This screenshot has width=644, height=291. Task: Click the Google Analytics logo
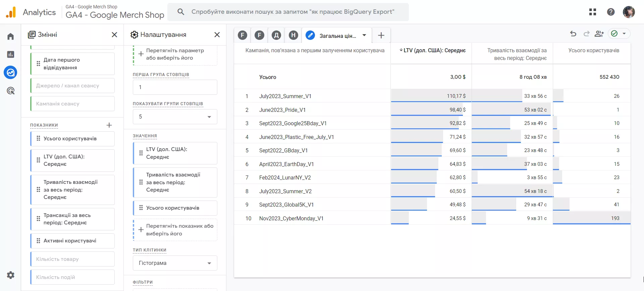click(11, 12)
